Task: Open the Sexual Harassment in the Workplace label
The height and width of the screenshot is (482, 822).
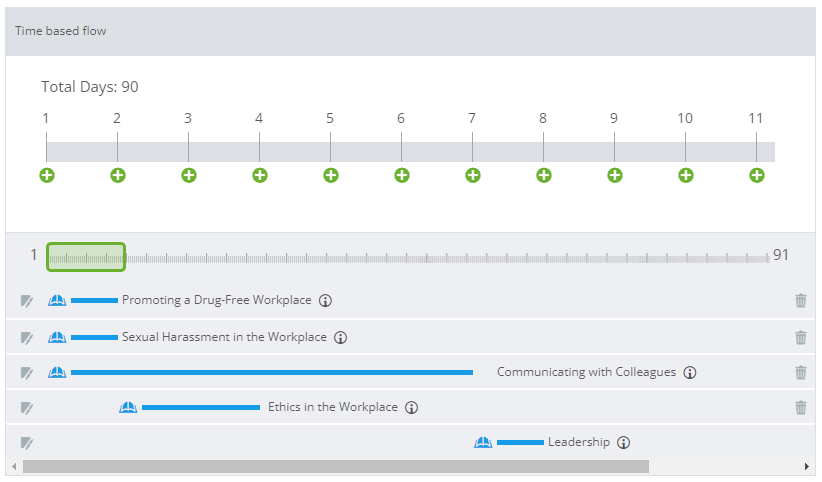Action: coord(224,337)
